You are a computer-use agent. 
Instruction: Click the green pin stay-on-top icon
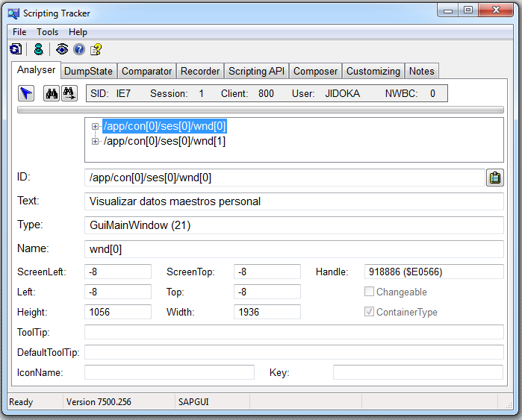[38, 49]
